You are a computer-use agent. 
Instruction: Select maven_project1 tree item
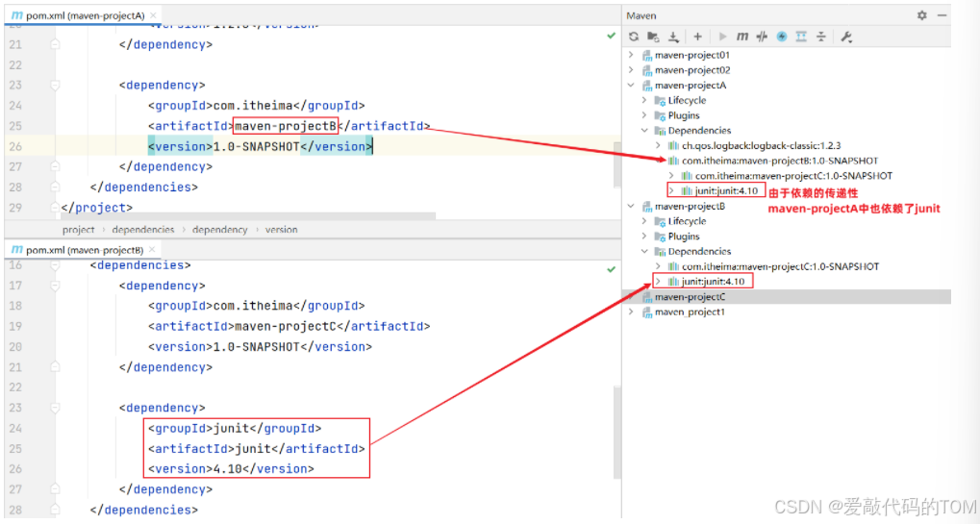(690, 312)
